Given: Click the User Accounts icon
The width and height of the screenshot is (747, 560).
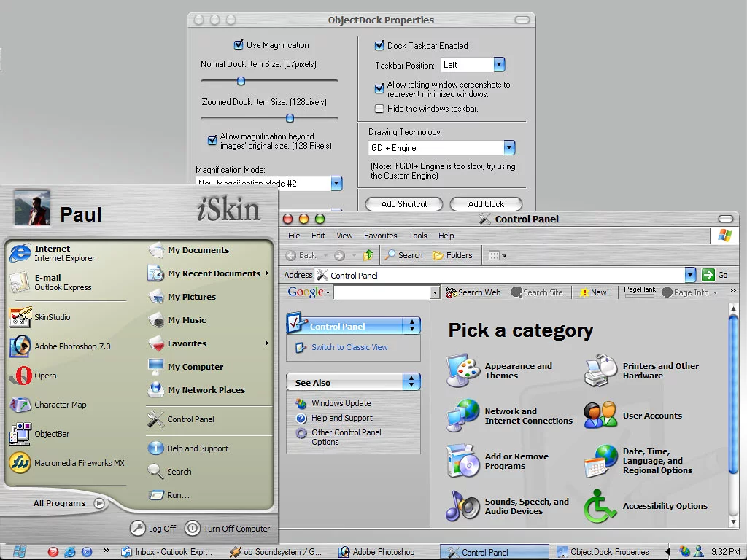Looking at the screenshot, I should pyautogui.click(x=600, y=416).
